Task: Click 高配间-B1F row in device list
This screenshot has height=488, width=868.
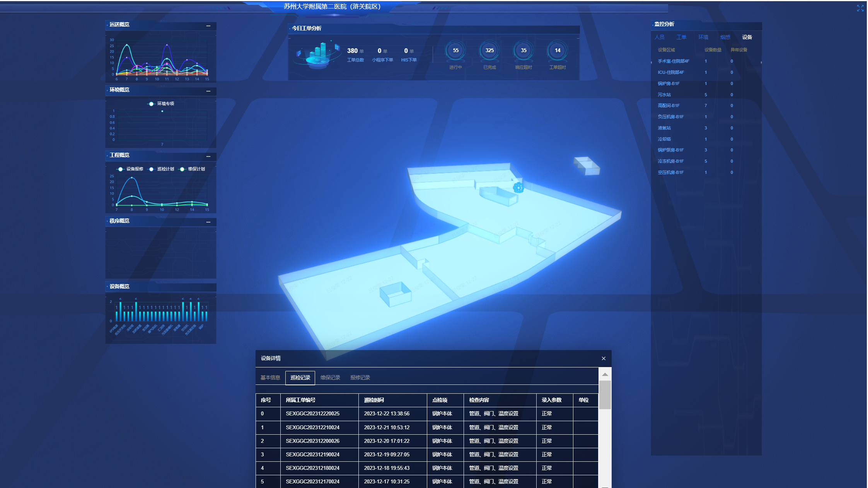Action: (x=668, y=106)
